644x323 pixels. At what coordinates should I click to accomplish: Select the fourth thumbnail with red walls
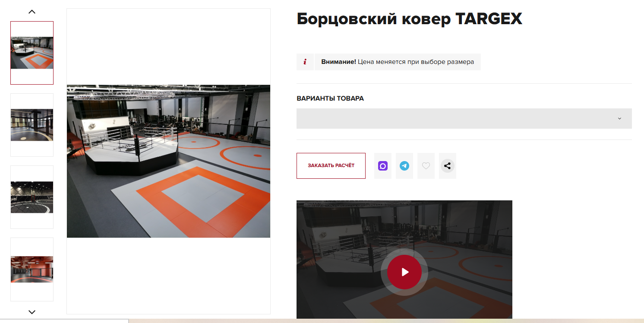(32, 269)
